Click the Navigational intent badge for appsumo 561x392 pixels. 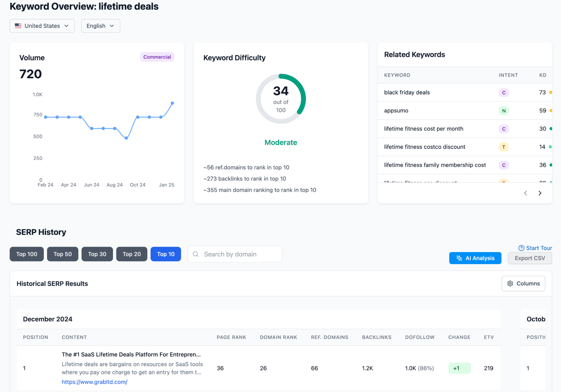tap(504, 110)
